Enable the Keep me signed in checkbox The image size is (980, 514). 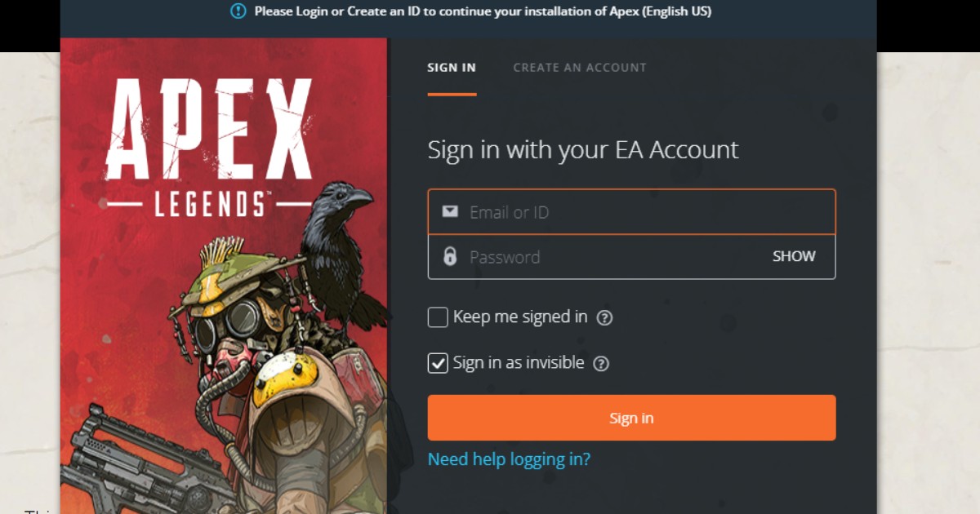[x=438, y=317]
